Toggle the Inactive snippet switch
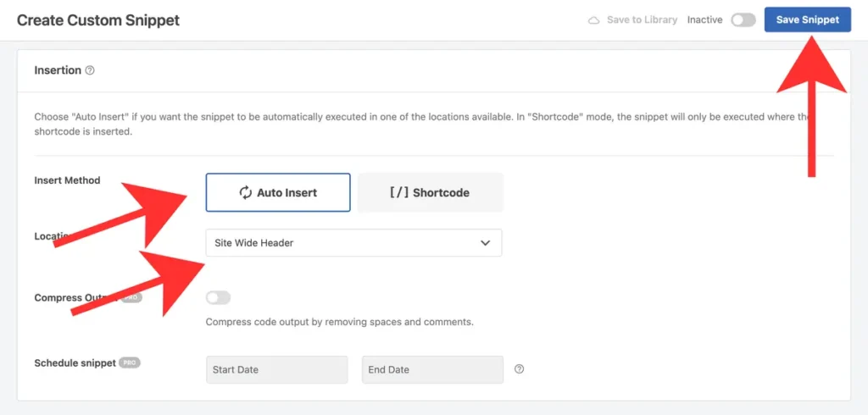The width and height of the screenshot is (868, 415). pyautogui.click(x=743, y=20)
